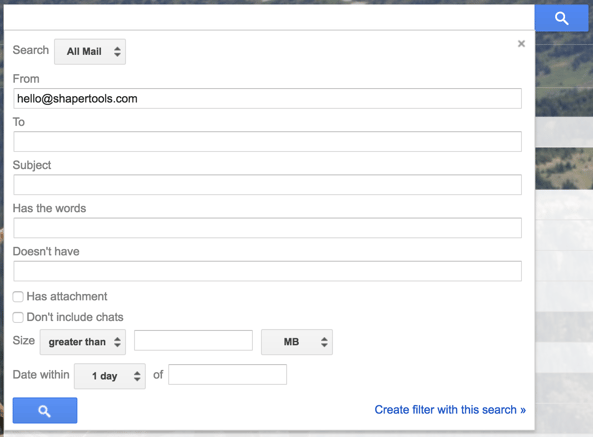Viewport: 593px width, 437px height.
Task: Click Create filter with this search link
Action: 450,410
